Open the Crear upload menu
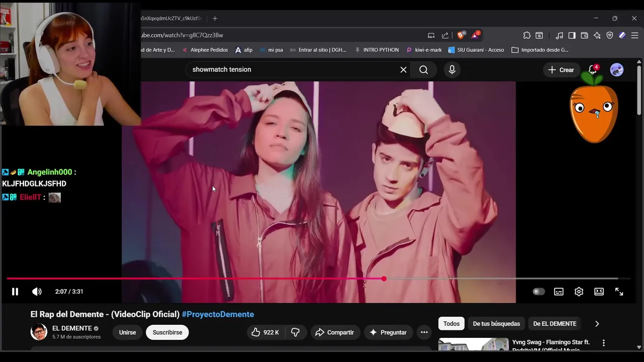The height and width of the screenshot is (362, 644). click(561, 70)
